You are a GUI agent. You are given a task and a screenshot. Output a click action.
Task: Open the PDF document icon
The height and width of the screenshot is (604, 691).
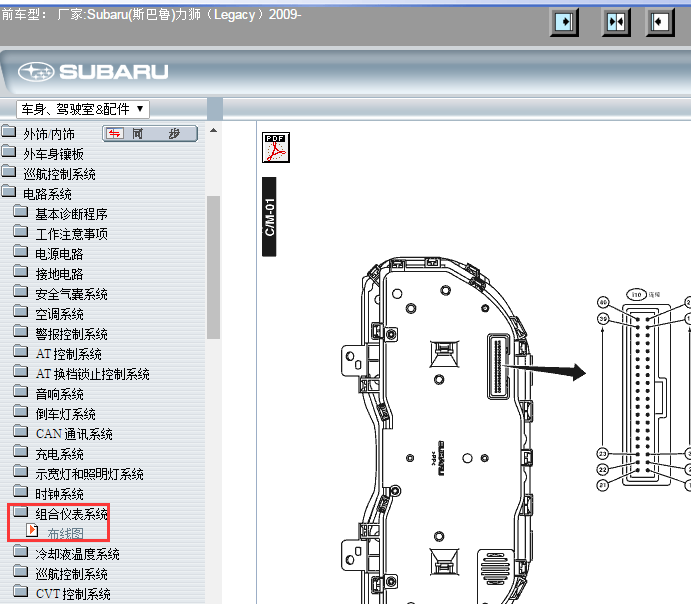[x=276, y=147]
